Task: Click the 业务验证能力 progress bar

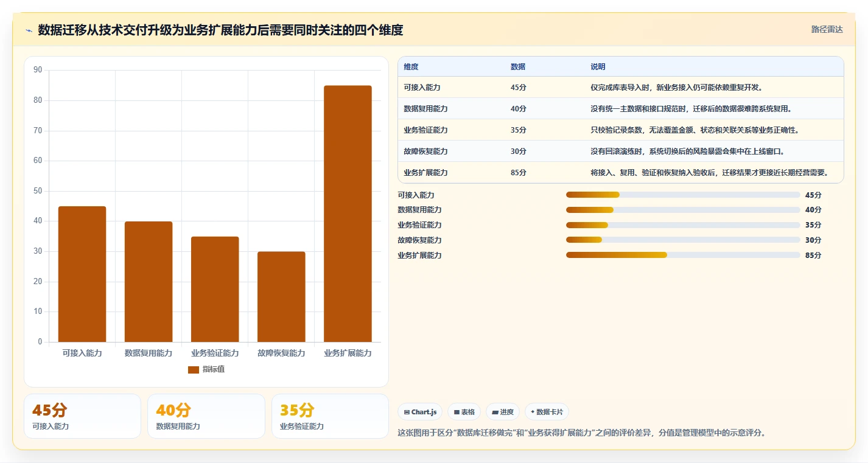Action: tap(683, 225)
